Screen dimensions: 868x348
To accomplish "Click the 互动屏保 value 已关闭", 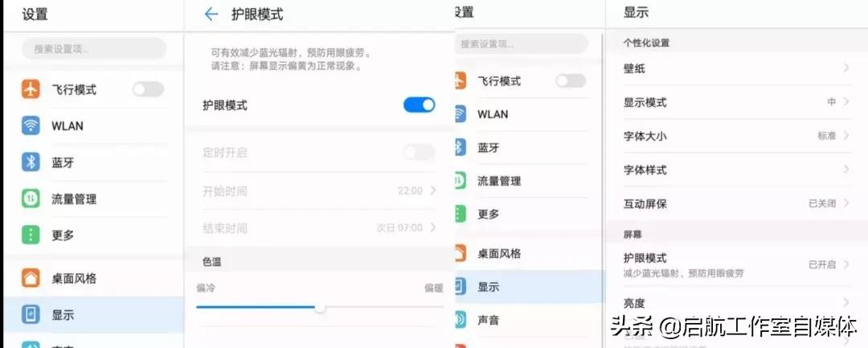I will [x=822, y=203].
